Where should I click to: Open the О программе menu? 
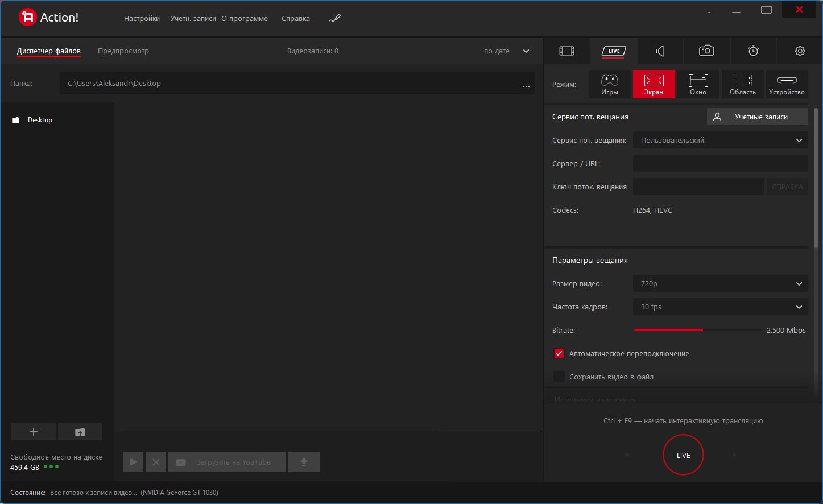[x=245, y=18]
